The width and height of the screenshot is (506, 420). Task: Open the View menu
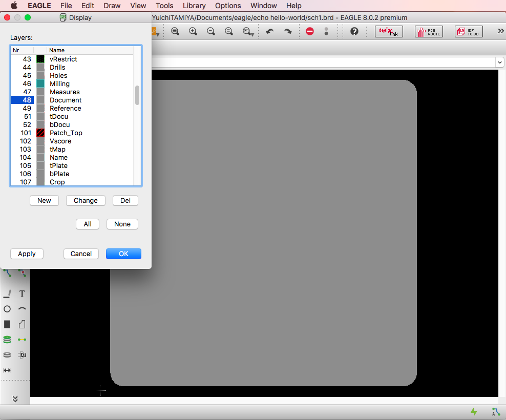pos(138,6)
